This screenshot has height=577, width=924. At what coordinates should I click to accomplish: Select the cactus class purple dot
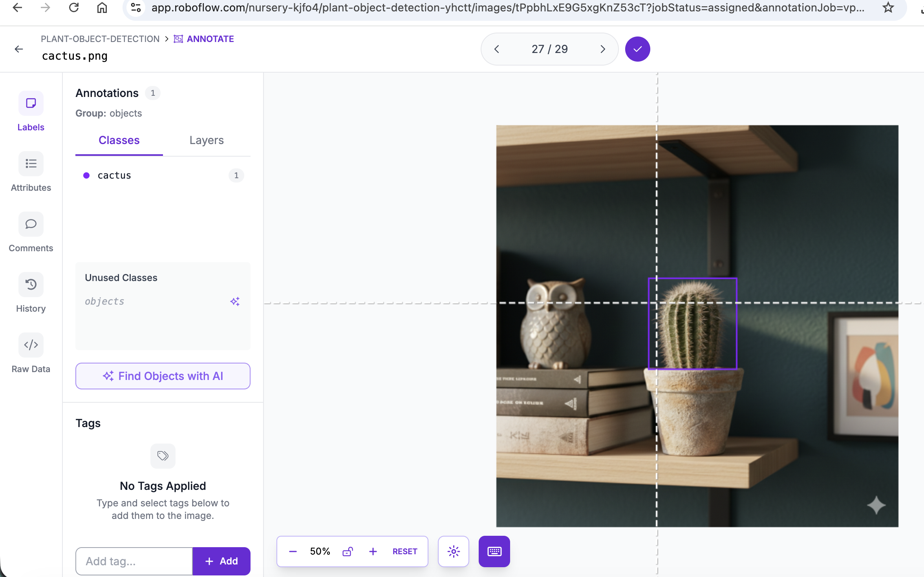coord(86,175)
